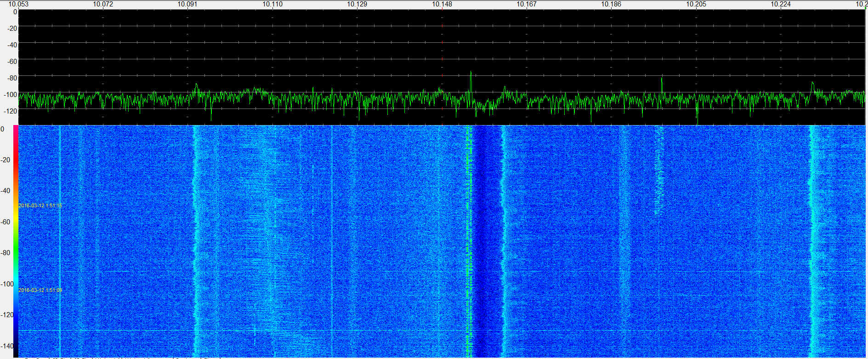This screenshot has height=359, width=868.
Task: Select the 1:51:09 waterfall timestamp
Action: [40, 290]
